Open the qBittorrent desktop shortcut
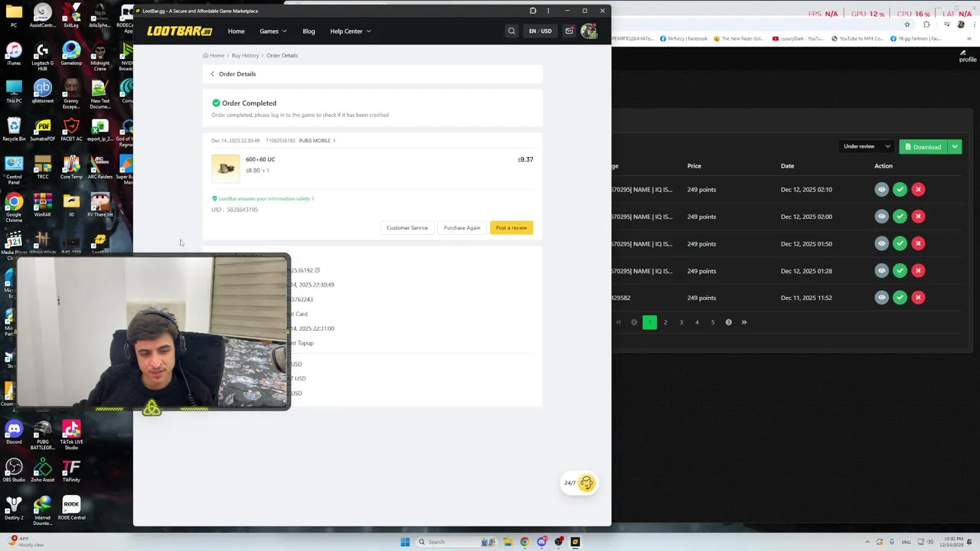 42,91
